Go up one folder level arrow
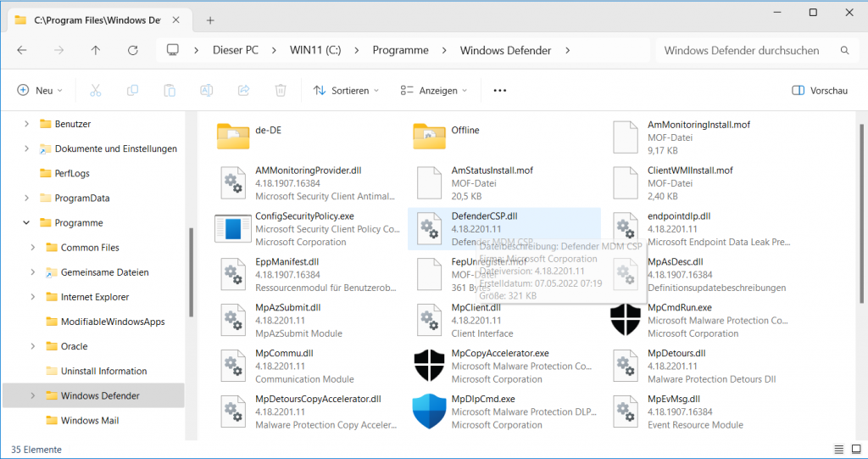 click(x=96, y=50)
